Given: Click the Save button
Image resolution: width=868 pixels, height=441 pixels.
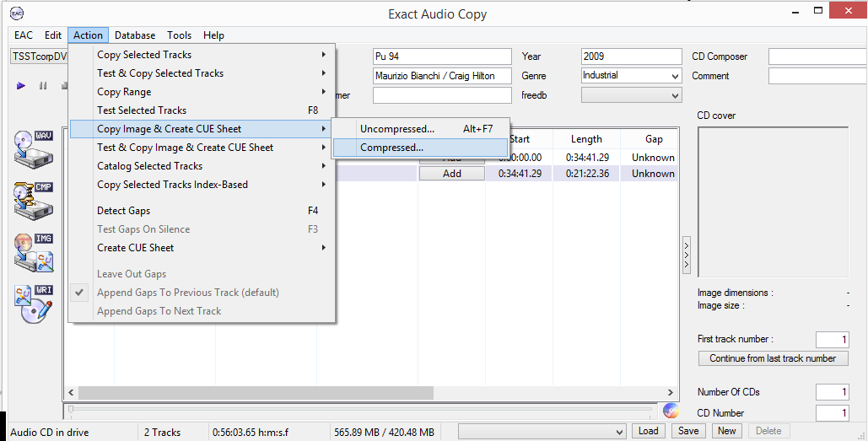Looking at the screenshot, I should 688,431.
